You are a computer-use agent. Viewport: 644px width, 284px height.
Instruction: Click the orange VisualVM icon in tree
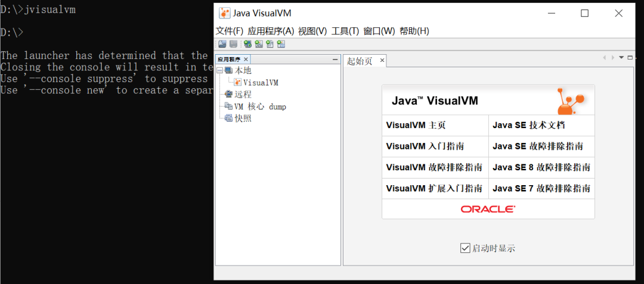238,83
